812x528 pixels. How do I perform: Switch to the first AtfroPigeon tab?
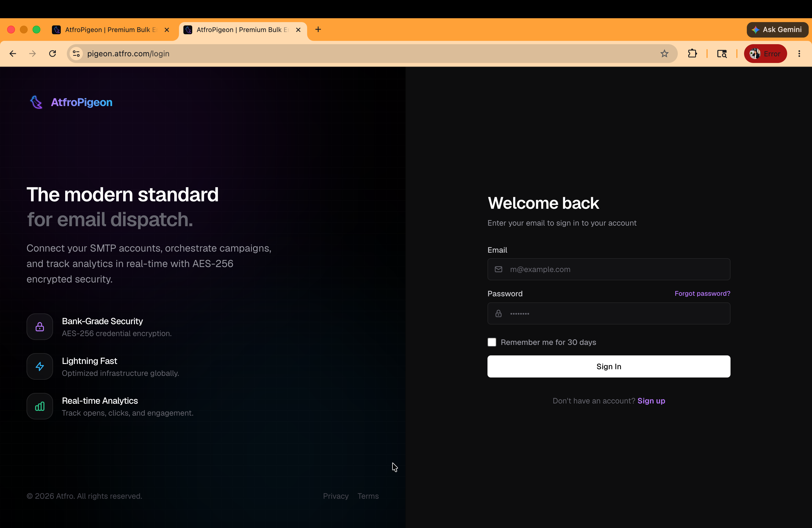tap(111, 30)
